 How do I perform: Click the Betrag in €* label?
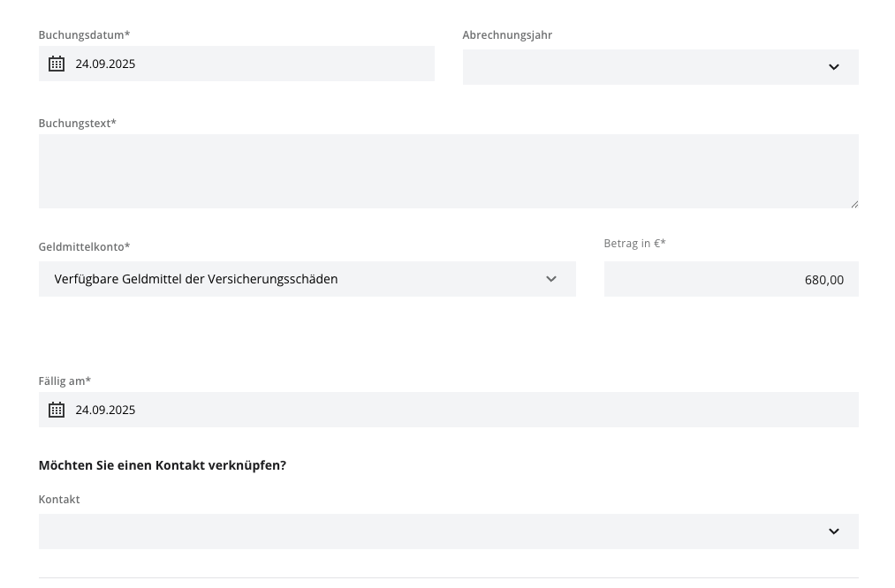coord(634,244)
